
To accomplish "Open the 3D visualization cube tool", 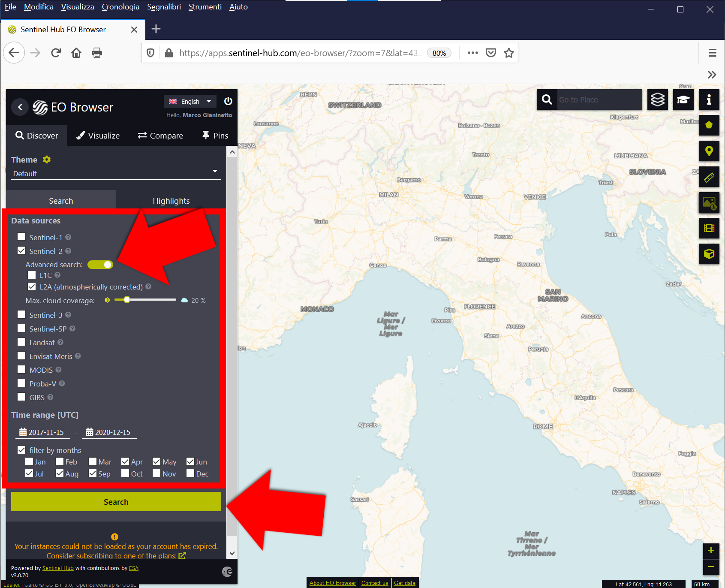I will 709,254.
